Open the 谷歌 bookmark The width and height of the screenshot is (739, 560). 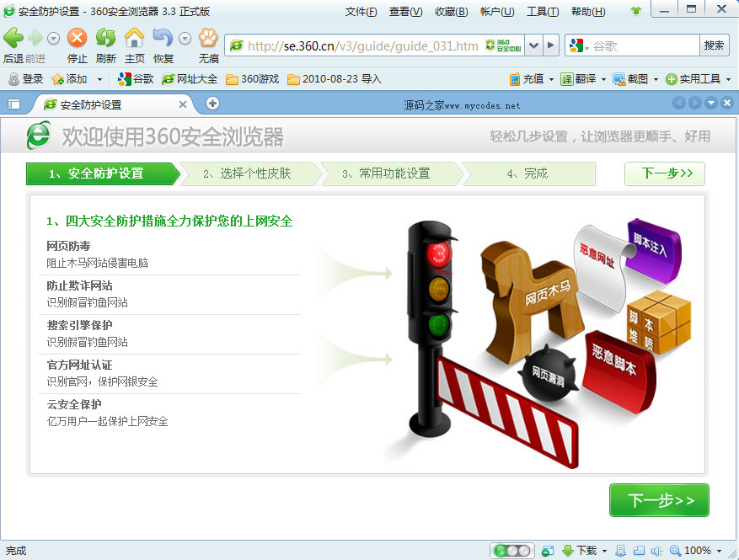[x=136, y=78]
